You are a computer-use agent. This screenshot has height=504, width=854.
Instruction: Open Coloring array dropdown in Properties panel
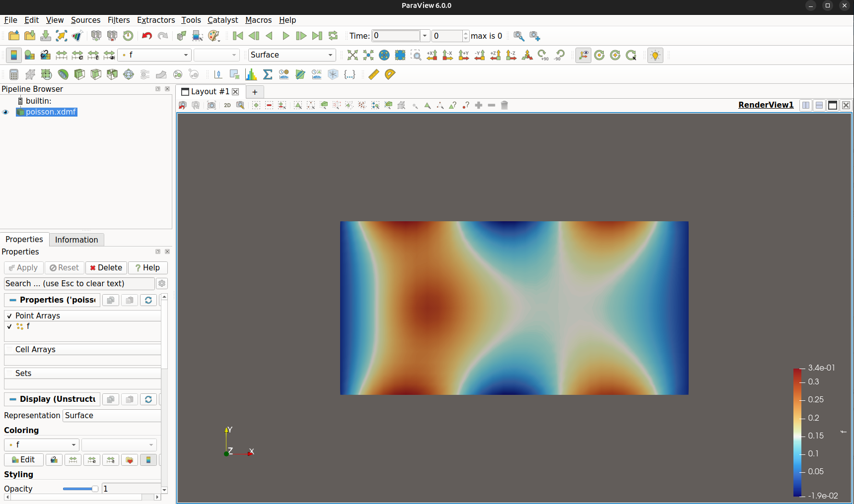click(x=42, y=445)
